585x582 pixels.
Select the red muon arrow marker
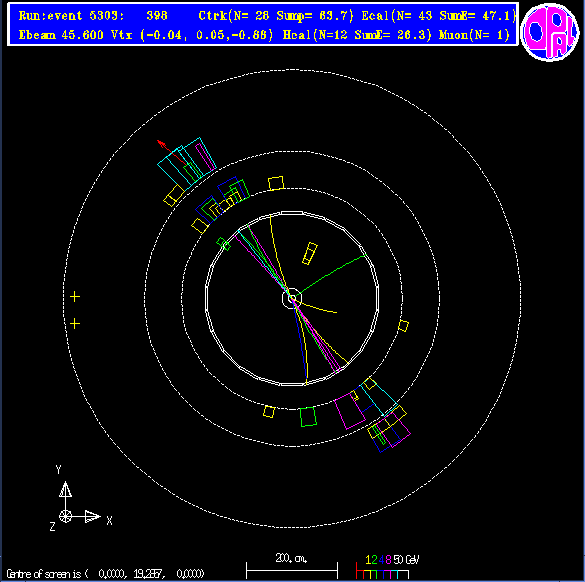(x=171, y=152)
